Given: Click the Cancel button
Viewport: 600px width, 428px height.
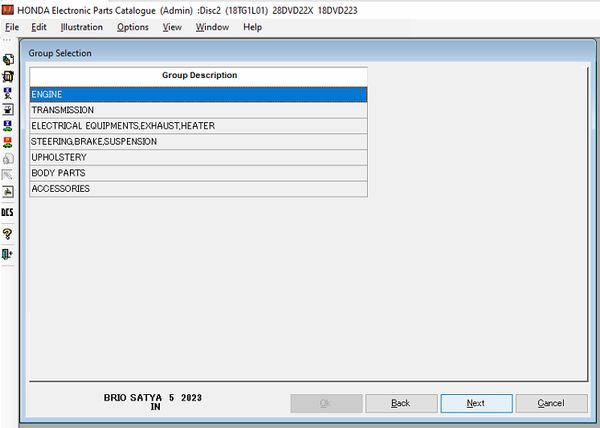Looking at the screenshot, I should pyautogui.click(x=551, y=403).
